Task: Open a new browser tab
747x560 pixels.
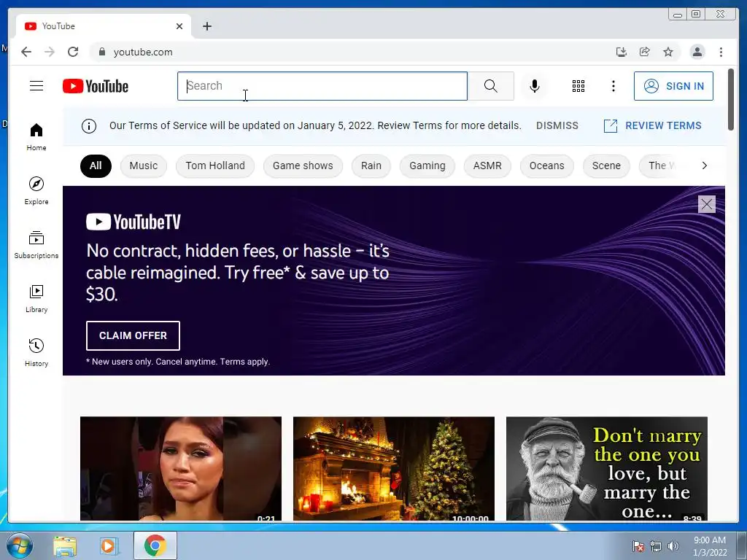Action: click(207, 26)
